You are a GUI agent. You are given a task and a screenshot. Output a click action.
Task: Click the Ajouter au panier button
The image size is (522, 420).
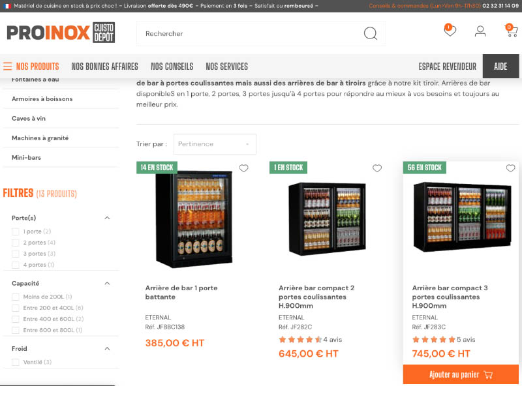[461, 374]
